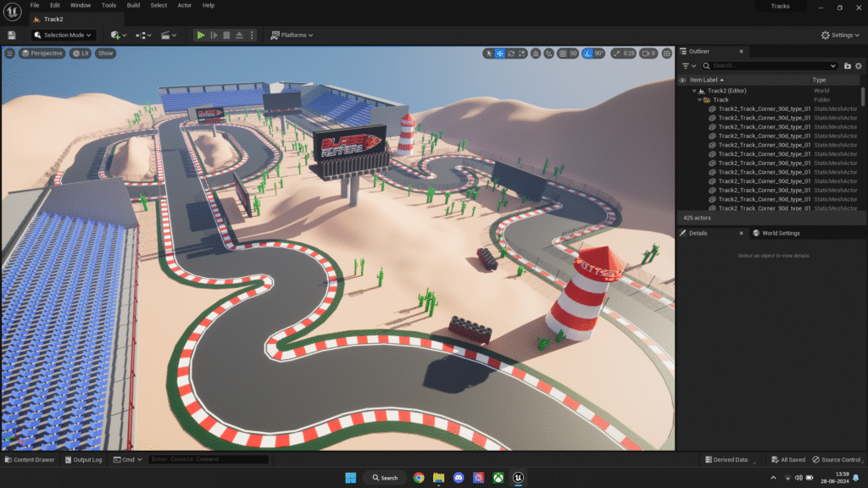This screenshot has height=488, width=868.
Task: Click the skip frame play button
Action: [x=214, y=35]
